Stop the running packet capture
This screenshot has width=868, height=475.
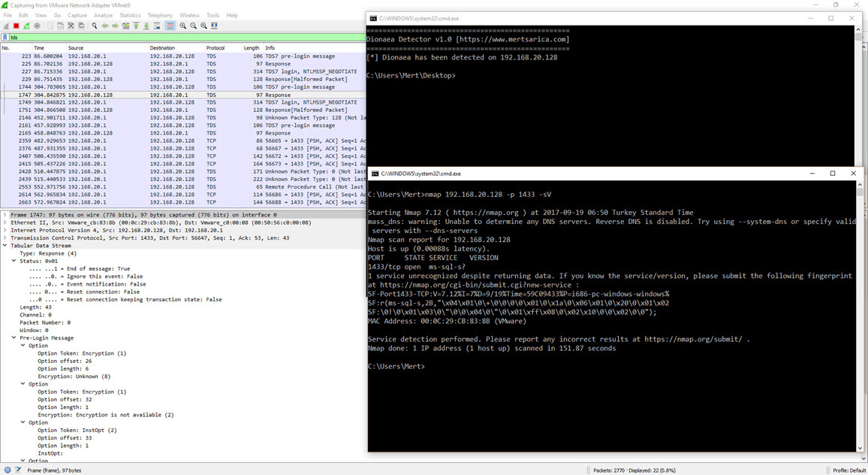coord(16,26)
